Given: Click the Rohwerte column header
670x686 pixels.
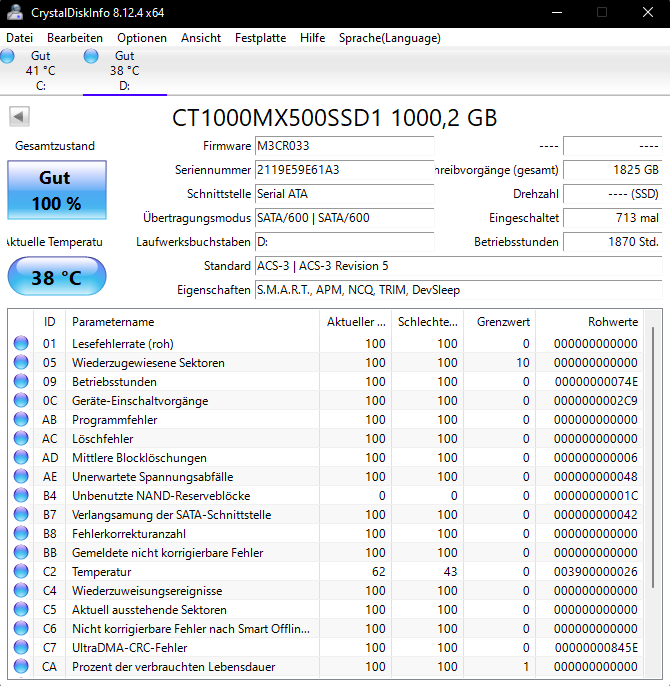Looking at the screenshot, I should [x=589, y=322].
